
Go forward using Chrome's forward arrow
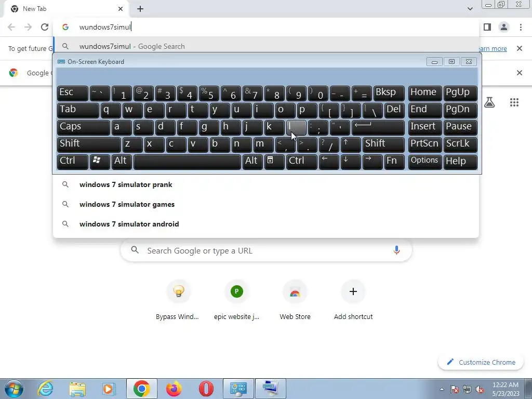28,27
